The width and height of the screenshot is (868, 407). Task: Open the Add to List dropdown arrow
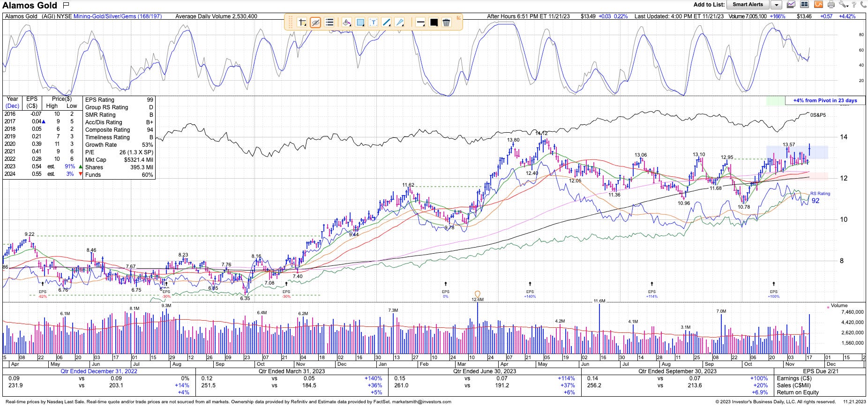click(x=776, y=5)
